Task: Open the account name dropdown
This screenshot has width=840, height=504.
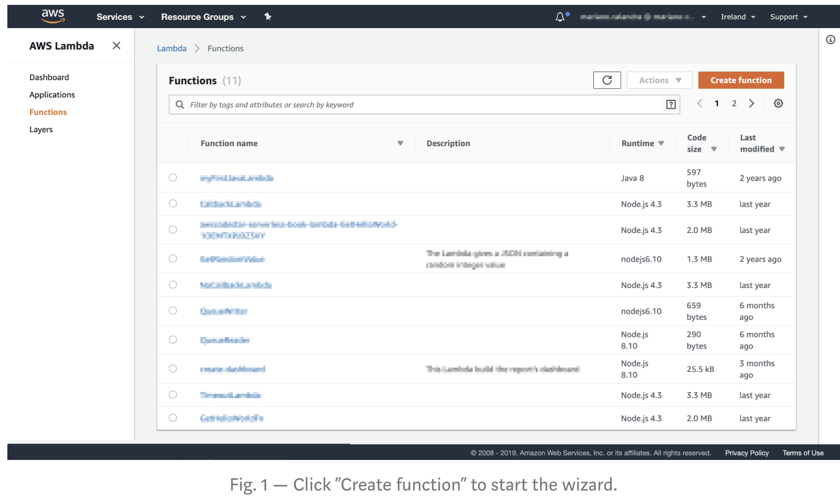Action: tap(643, 17)
